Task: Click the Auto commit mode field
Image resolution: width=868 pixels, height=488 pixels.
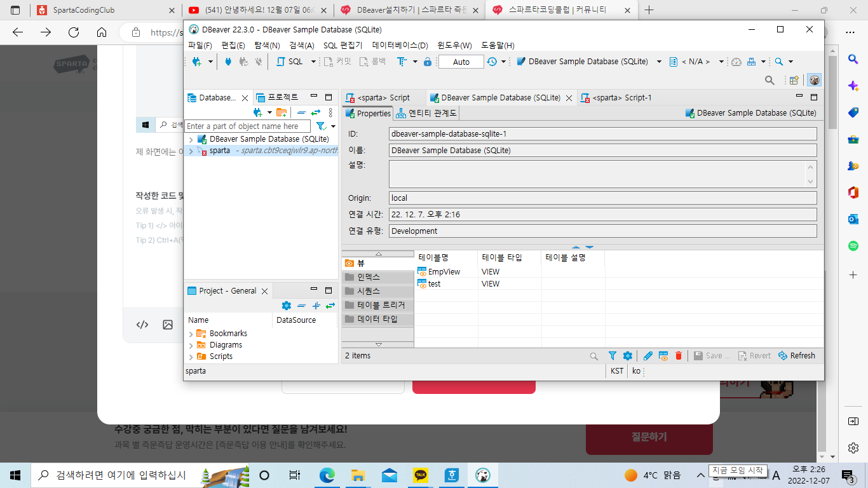Action: [x=461, y=62]
